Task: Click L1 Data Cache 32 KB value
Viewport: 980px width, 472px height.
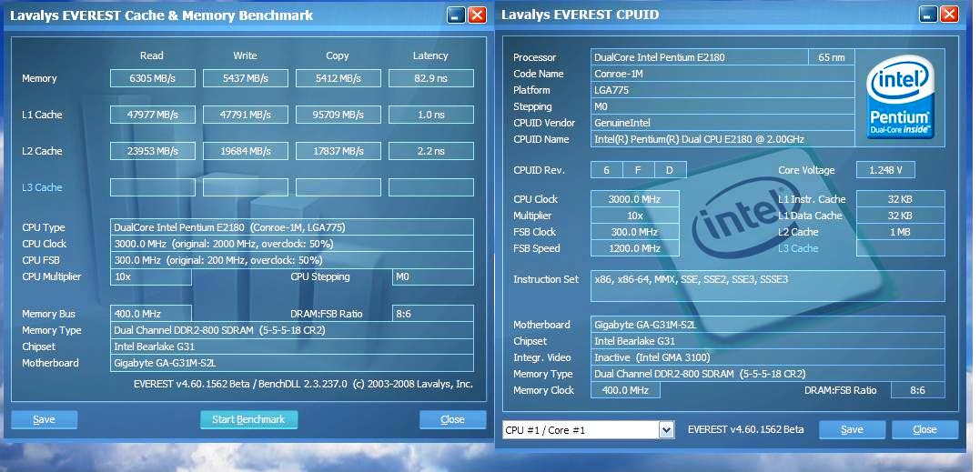Action: [x=901, y=216]
